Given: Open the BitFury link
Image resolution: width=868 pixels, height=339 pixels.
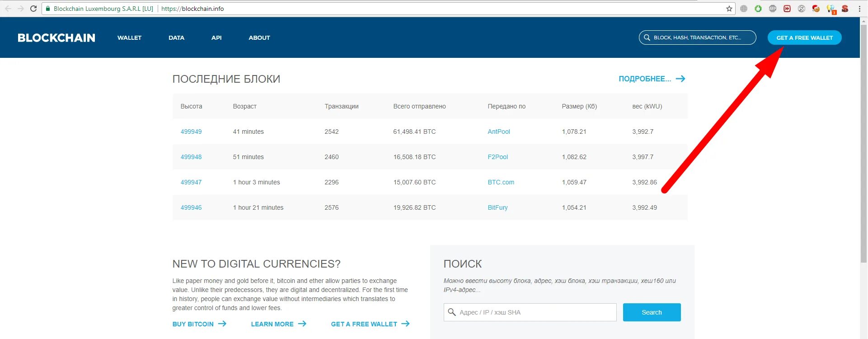Looking at the screenshot, I should 498,207.
